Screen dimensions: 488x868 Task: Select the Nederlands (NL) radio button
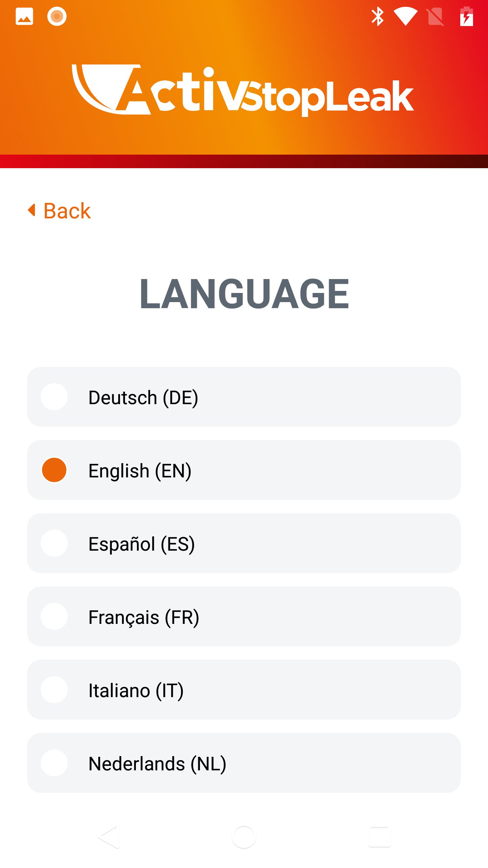[54, 763]
